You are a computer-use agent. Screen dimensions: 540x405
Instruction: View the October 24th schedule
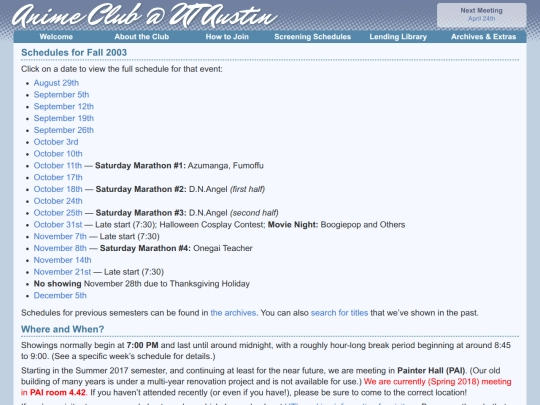click(x=58, y=201)
